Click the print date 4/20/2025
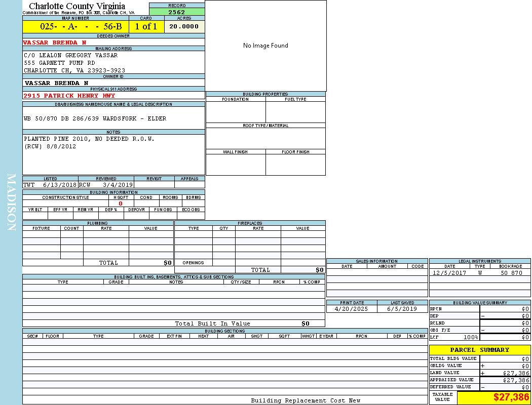The height and width of the screenshot is (405, 532). [x=352, y=309]
